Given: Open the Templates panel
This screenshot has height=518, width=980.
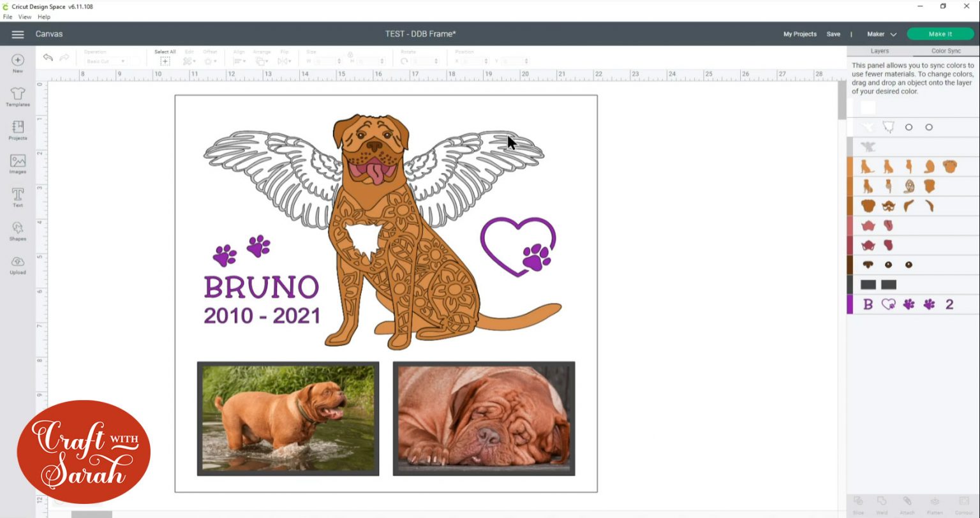Looking at the screenshot, I should 18,97.
